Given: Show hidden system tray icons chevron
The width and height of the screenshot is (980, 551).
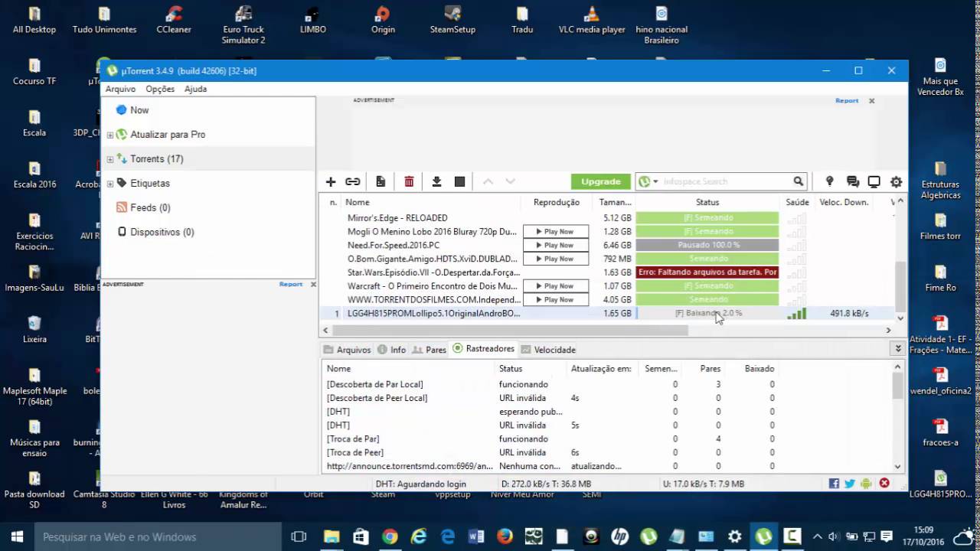Looking at the screenshot, I should 818,536.
